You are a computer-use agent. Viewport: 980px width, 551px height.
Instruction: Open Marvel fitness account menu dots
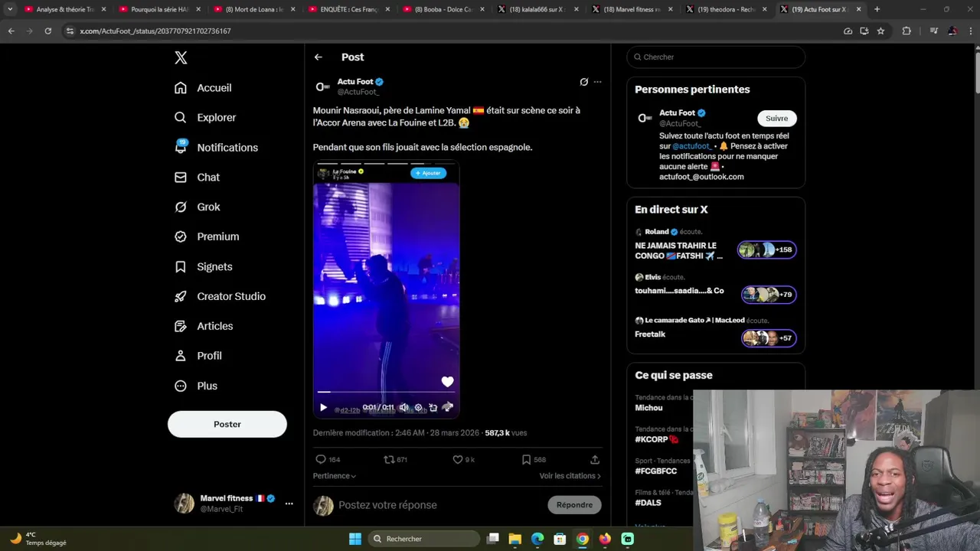click(x=289, y=504)
